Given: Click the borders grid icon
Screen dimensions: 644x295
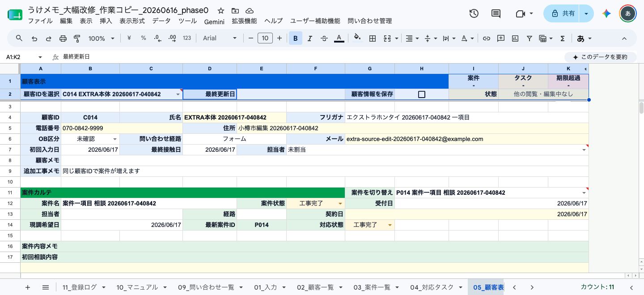Looking at the screenshot, I should pos(372,38).
